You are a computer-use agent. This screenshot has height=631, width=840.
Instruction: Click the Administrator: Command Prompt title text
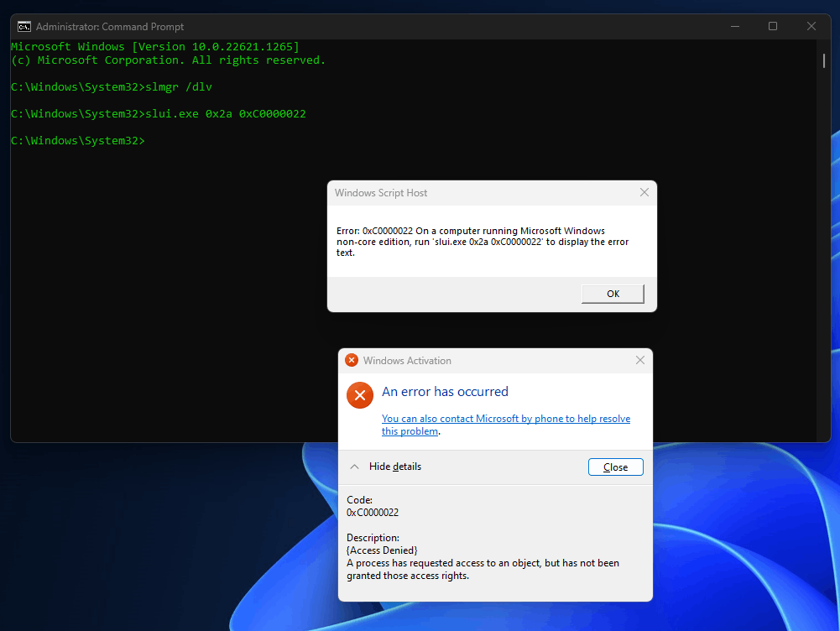point(110,27)
